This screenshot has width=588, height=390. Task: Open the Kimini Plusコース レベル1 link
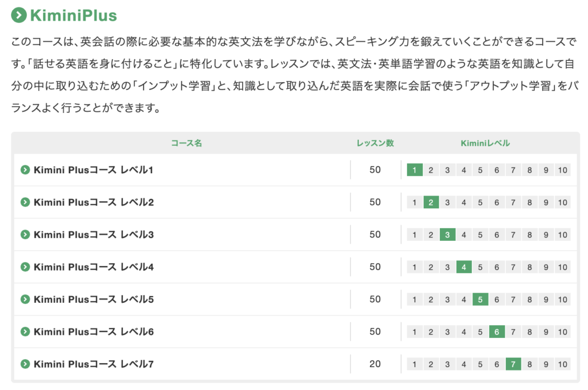pos(94,170)
